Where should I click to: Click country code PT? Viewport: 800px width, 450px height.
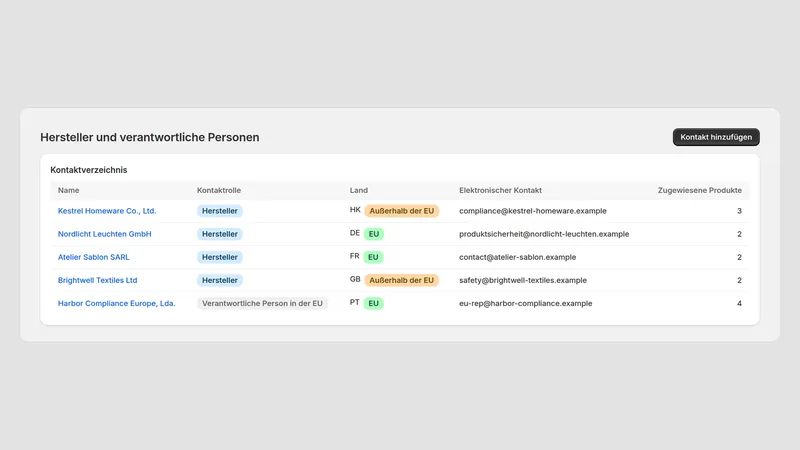[x=355, y=302]
